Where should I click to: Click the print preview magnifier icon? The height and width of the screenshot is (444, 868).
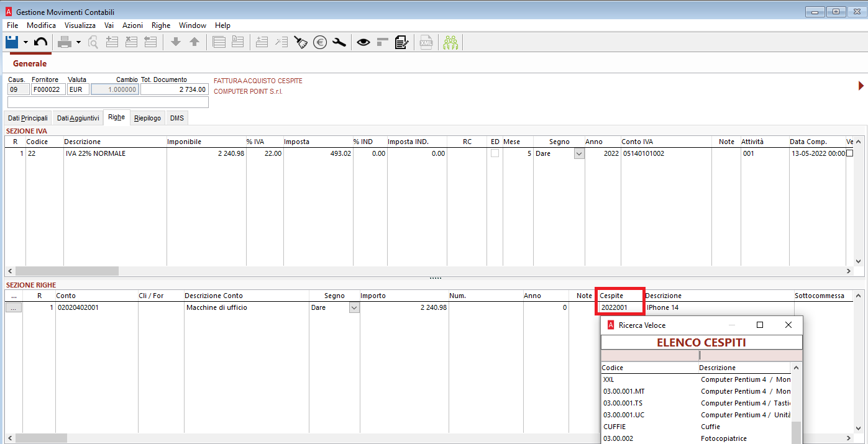click(93, 42)
